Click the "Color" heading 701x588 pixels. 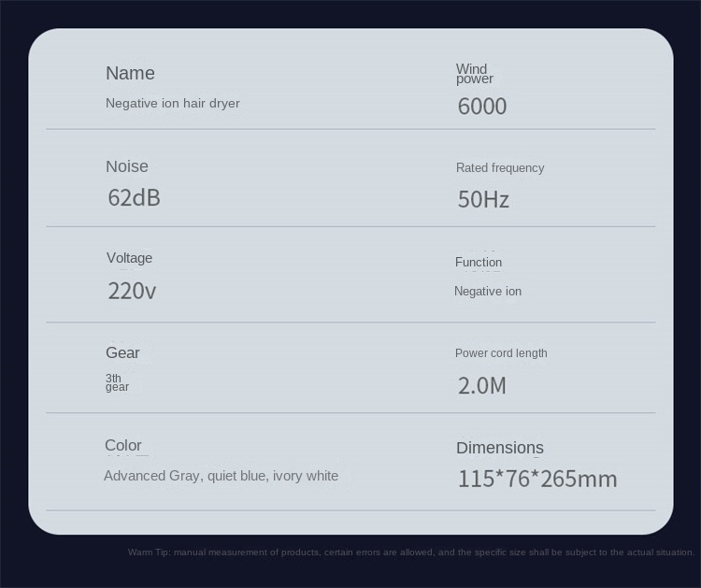(122, 445)
